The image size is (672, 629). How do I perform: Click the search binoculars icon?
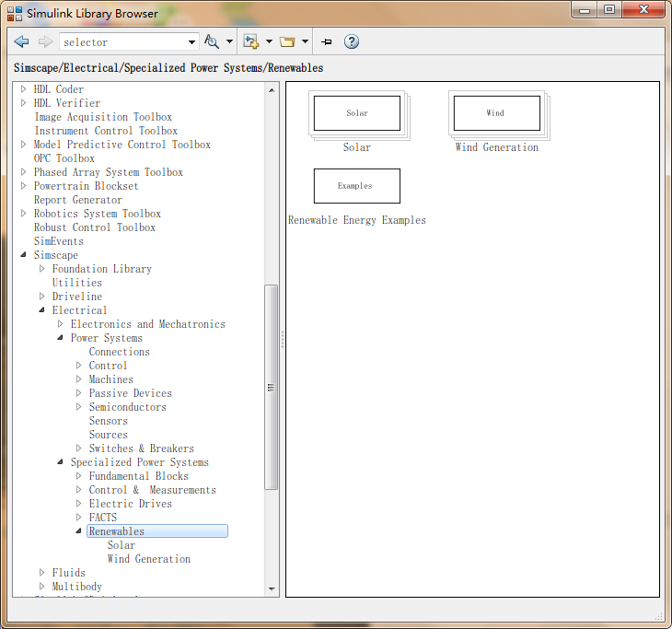[x=212, y=41]
